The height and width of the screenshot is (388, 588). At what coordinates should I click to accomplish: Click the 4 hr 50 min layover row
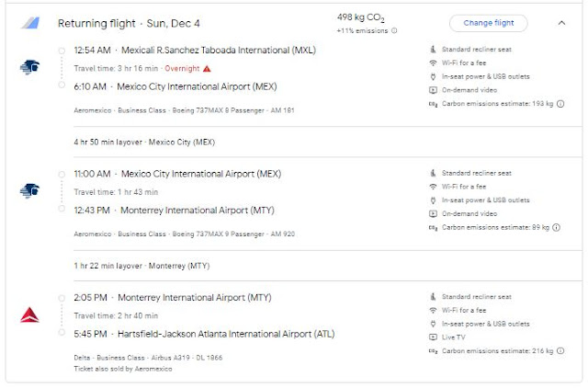pyautogui.click(x=144, y=143)
